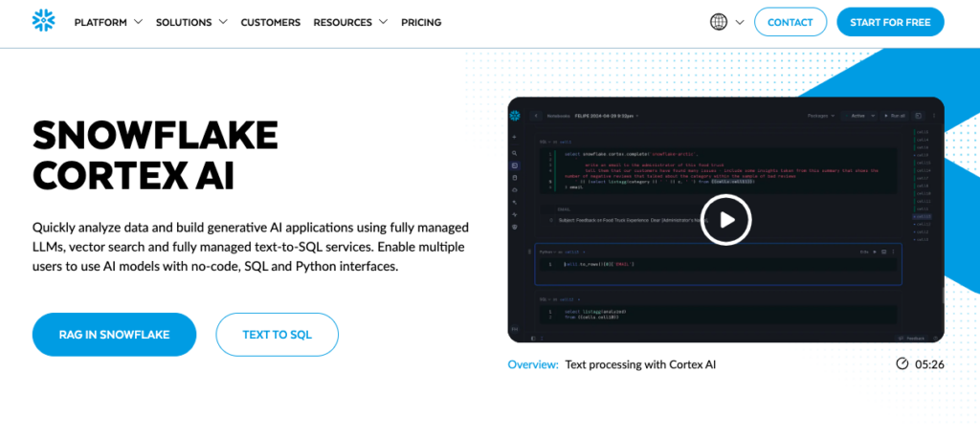Go to the PRICING page
The height and width of the screenshot is (438, 980).
421,23
